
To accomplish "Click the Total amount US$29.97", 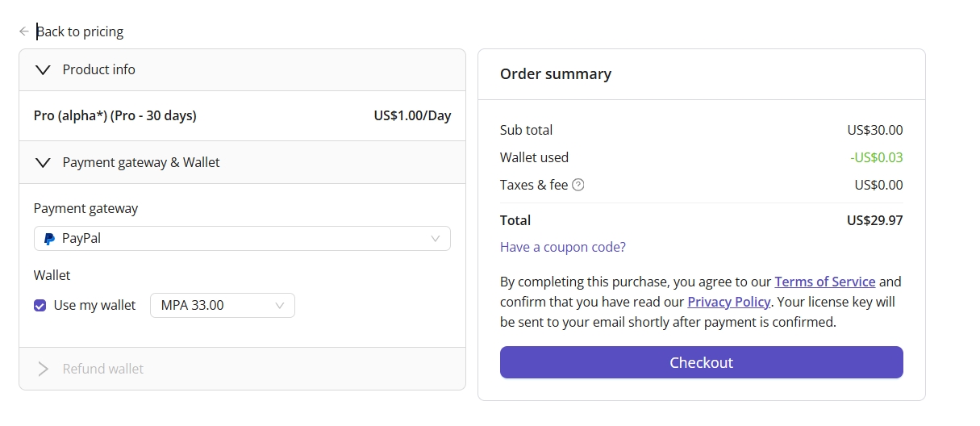I will [x=874, y=220].
